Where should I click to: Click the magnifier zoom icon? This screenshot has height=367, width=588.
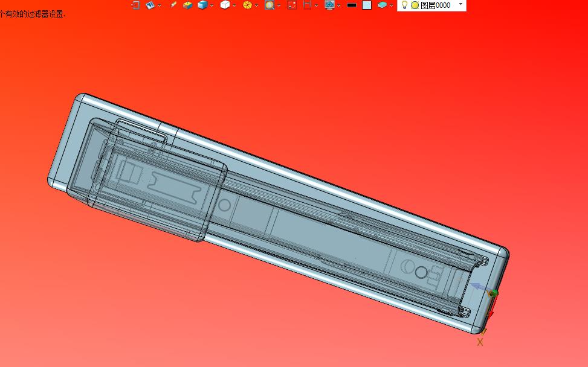pyautogui.click(x=270, y=5)
